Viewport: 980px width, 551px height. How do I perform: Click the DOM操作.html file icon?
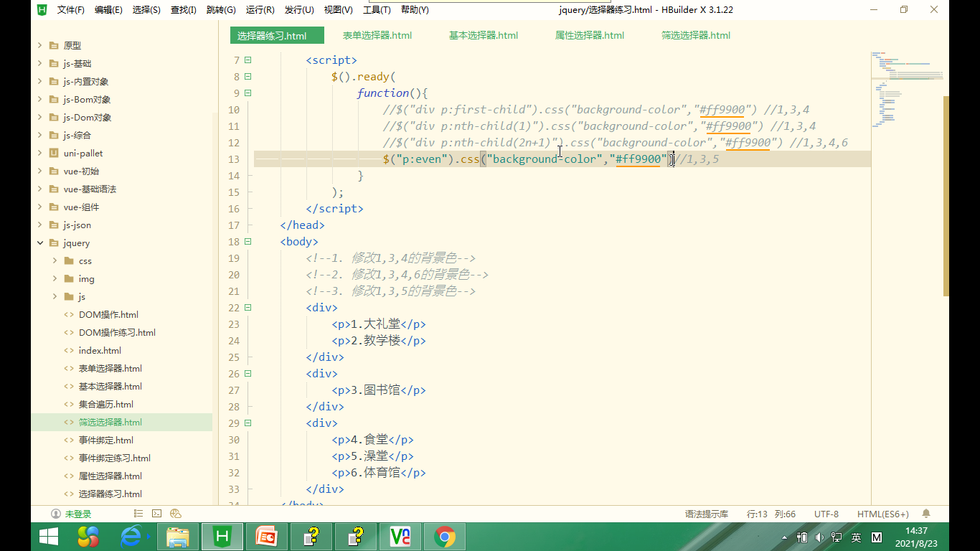tap(69, 314)
